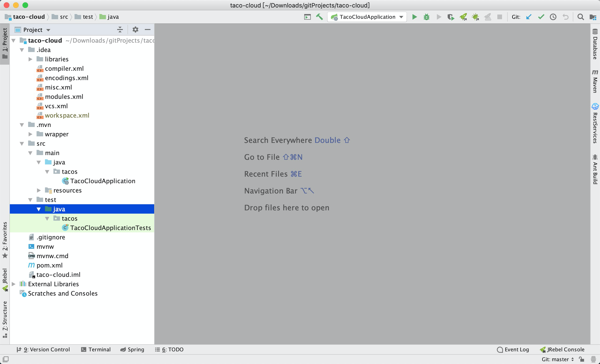Select pom.xml in project tree
The width and height of the screenshot is (600, 364).
49,265
